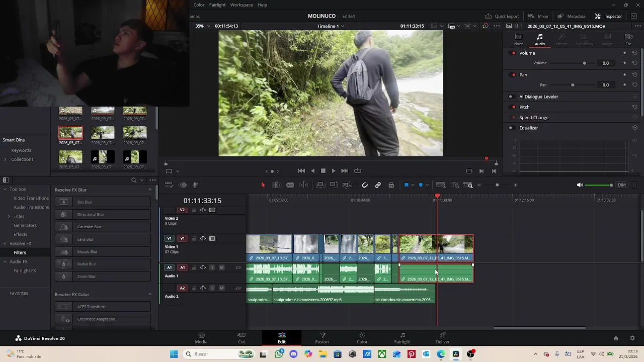
Task: Open the viewer zoom 35% dropdown
Action: click(x=203, y=26)
